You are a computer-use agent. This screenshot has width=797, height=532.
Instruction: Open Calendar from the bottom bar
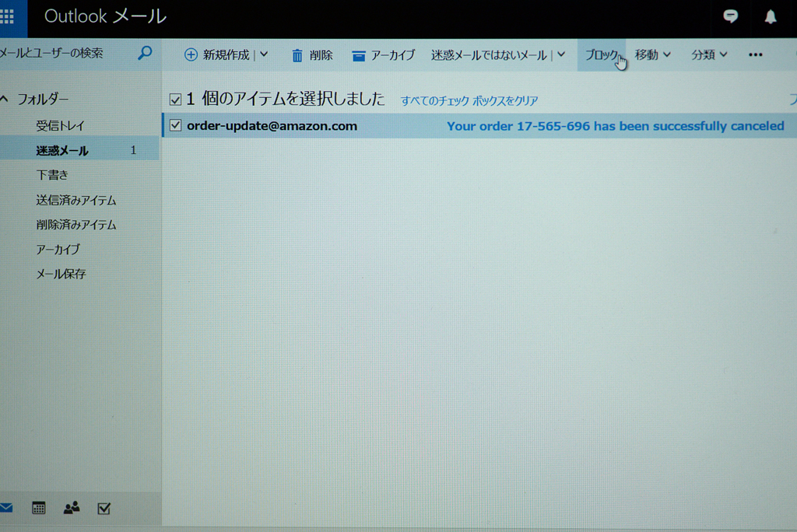[38, 508]
